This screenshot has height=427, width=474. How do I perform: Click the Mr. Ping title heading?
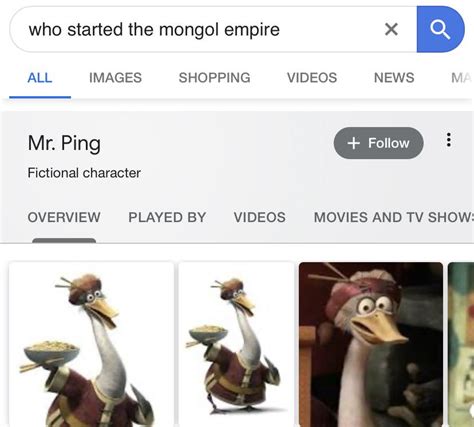tap(64, 143)
